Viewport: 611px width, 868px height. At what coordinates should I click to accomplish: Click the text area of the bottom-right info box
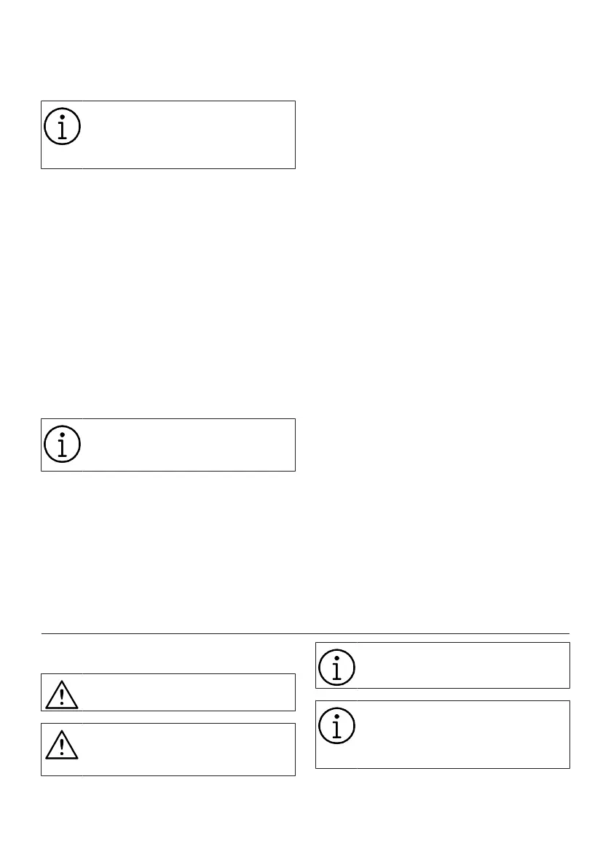tap(462, 734)
